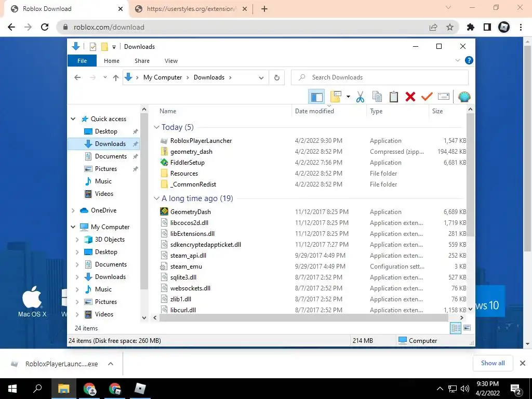
Task: Select geometry_dash zip file
Action: [191, 152]
